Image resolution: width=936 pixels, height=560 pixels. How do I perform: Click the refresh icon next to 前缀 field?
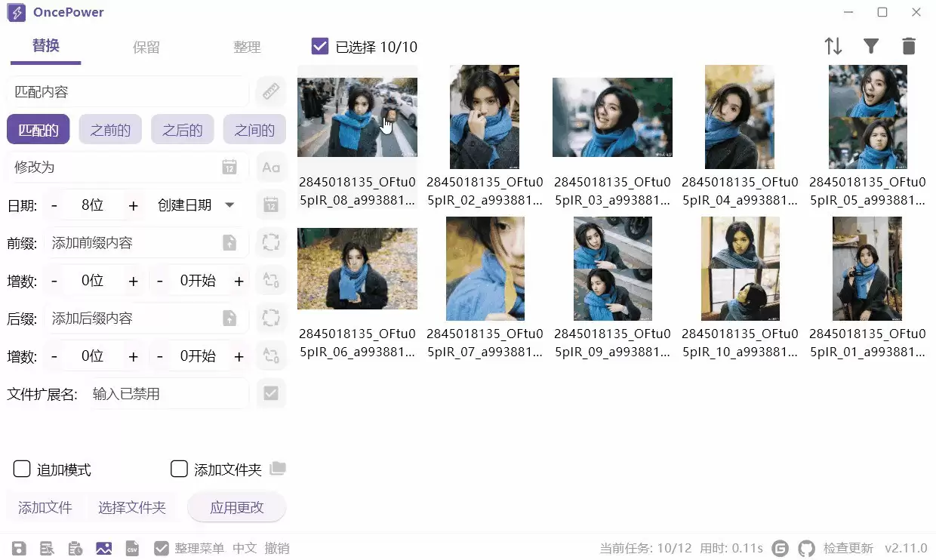point(271,242)
